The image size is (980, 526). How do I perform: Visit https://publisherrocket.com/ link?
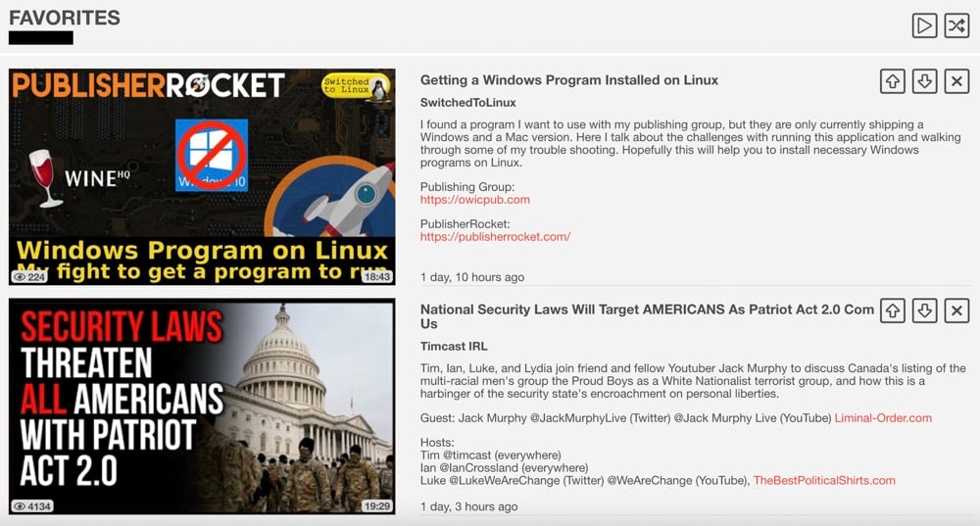495,237
